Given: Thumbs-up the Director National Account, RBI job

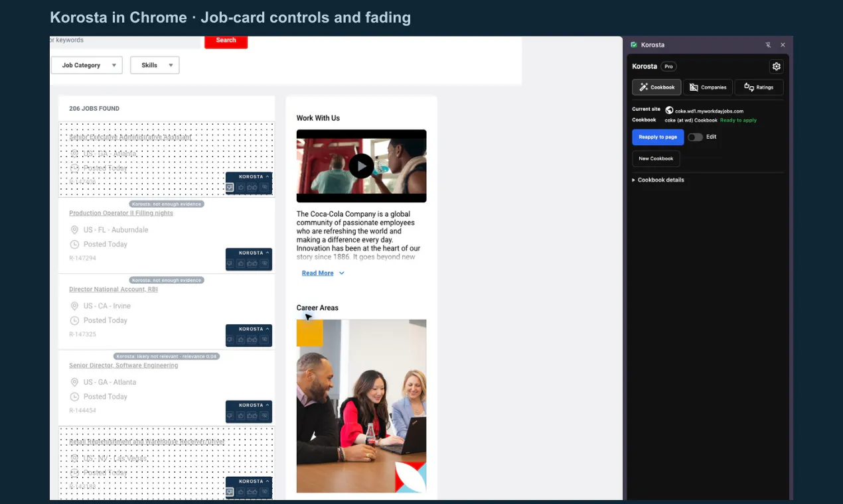Looking at the screenshot, I should tap(241, 340).
